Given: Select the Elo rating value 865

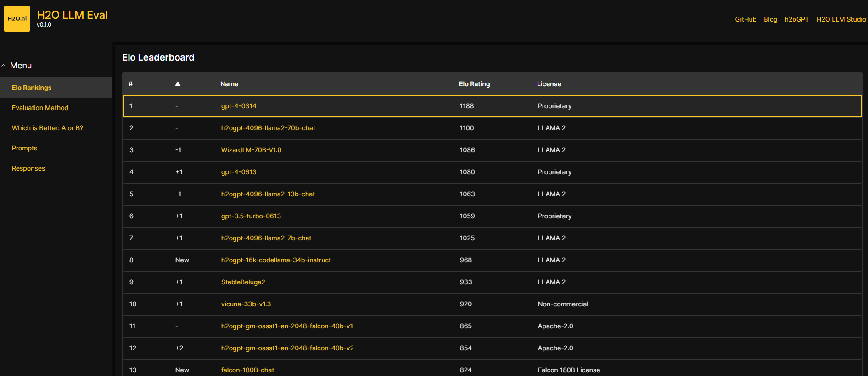Looking at the screenshot, I should [466, 326].
